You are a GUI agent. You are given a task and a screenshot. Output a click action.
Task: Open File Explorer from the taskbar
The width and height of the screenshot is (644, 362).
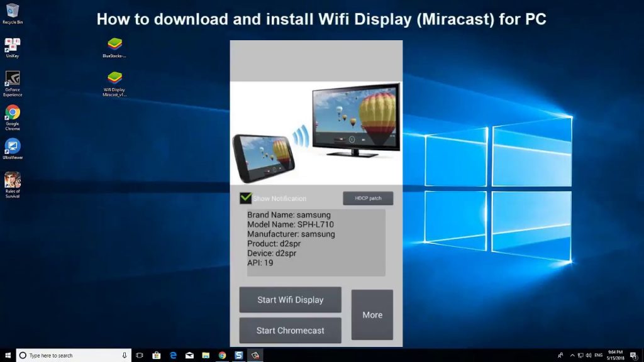(x=206, y=356)
